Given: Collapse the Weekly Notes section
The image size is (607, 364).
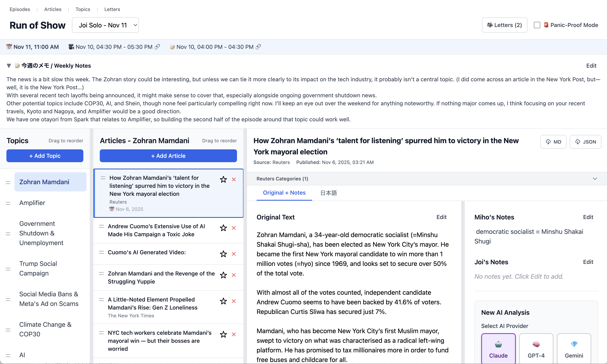Looking at the screenshot, I should point(9,66).
